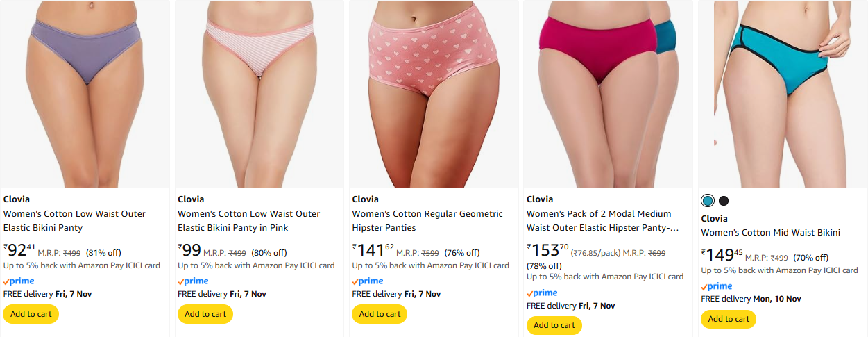The width and height of the screenshot is (868, 337).
Task: Open the teal bikini with black trim image
Action: [782, 94]
